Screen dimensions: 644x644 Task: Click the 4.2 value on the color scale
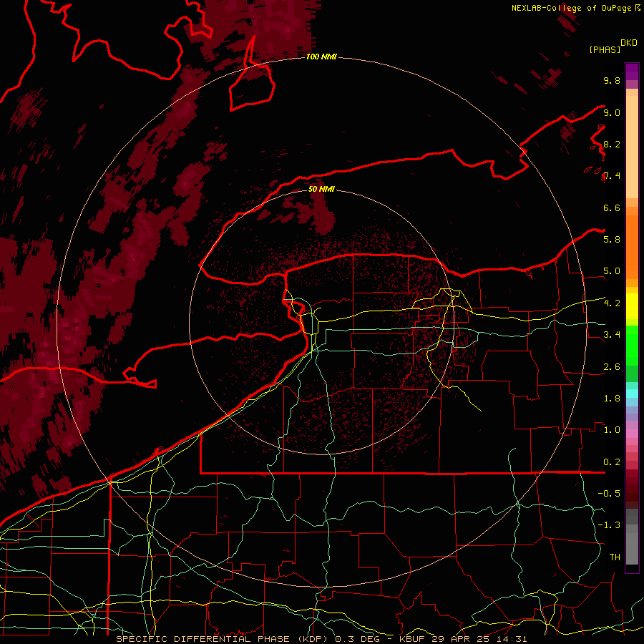click(612, 303)
